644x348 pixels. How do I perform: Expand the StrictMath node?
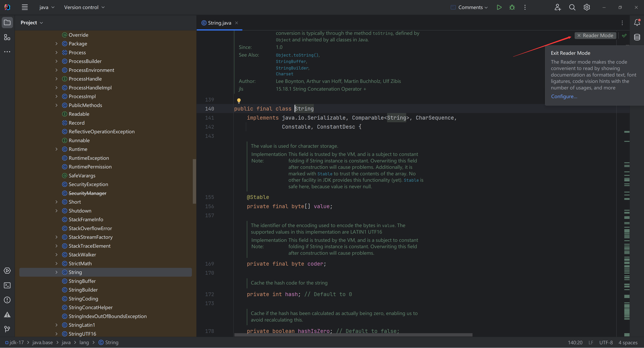[57, 263]
